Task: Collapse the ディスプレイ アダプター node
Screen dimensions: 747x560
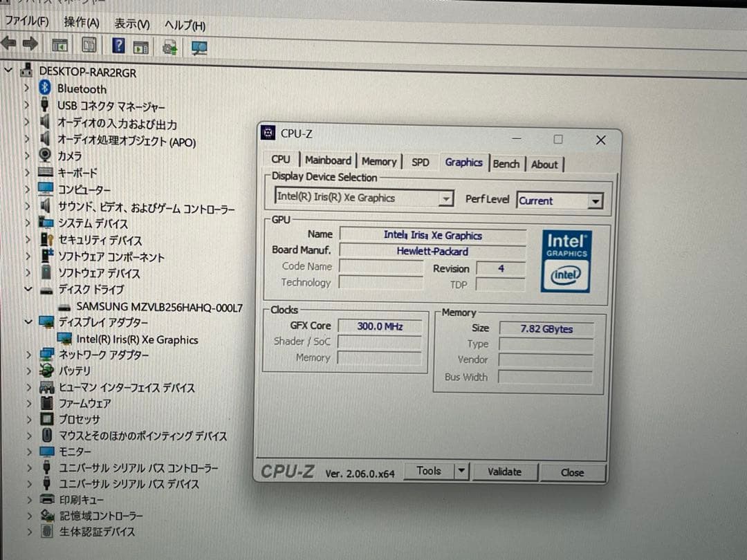Action: click(x=28, y=321)
